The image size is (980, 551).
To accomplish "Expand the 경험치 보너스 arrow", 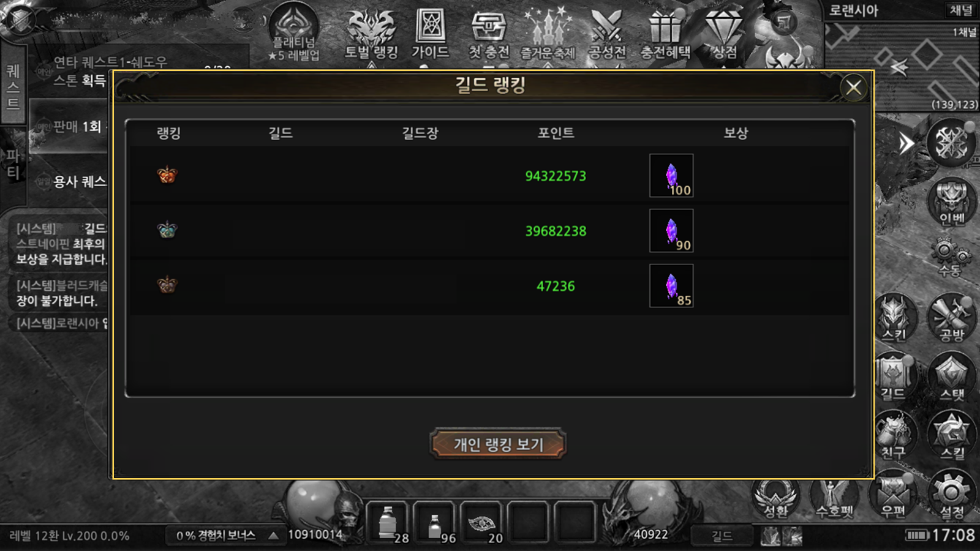I will click(x=273, y=536).
